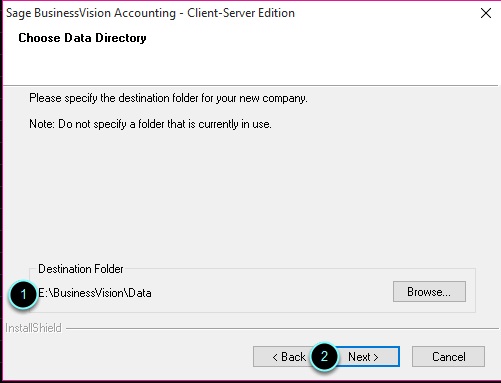Click the 'Please specify the destination folder' instruction
Screen dimensions: 501x383
pos(168,98)
